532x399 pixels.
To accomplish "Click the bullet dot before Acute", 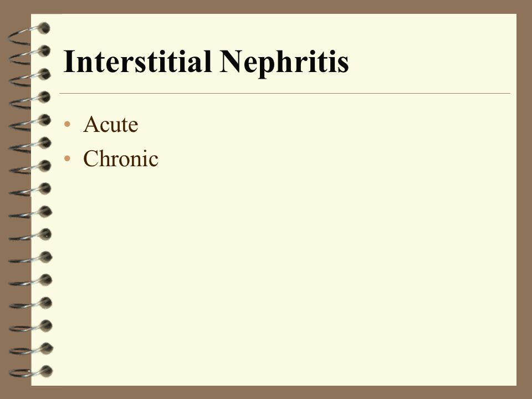I will pos(67,124).
